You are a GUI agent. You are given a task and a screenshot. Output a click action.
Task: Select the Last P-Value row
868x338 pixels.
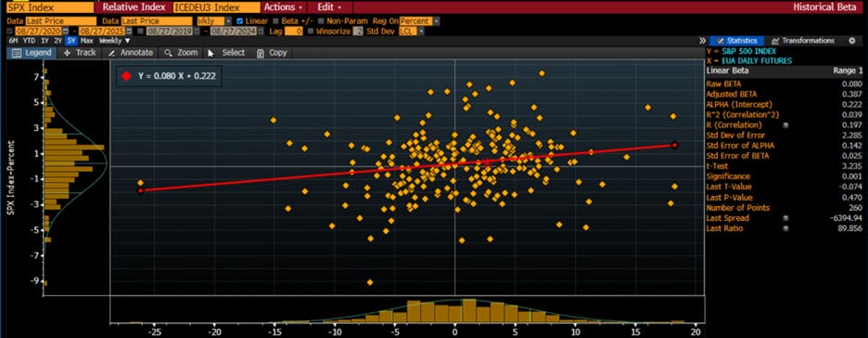784,197
